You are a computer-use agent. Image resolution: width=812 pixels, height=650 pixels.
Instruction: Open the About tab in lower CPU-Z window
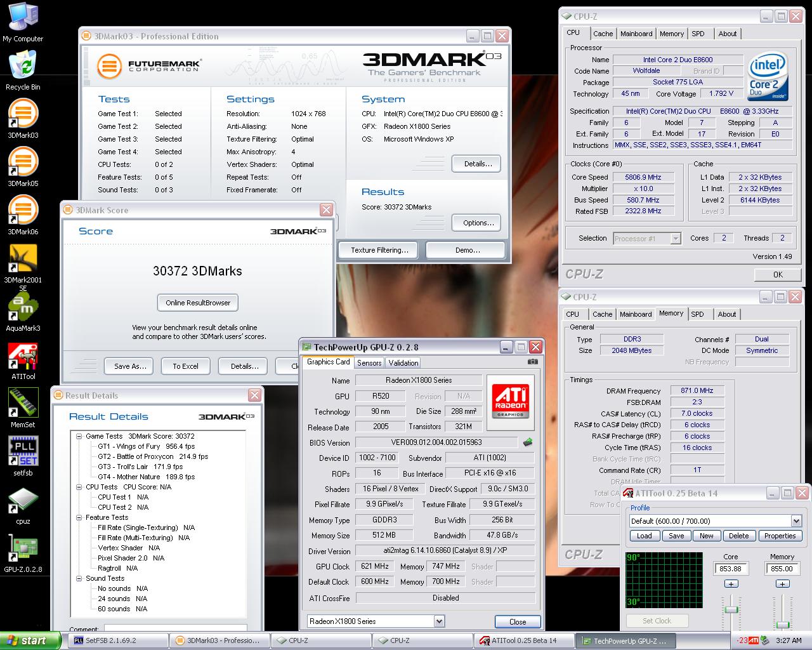(727, 314)
